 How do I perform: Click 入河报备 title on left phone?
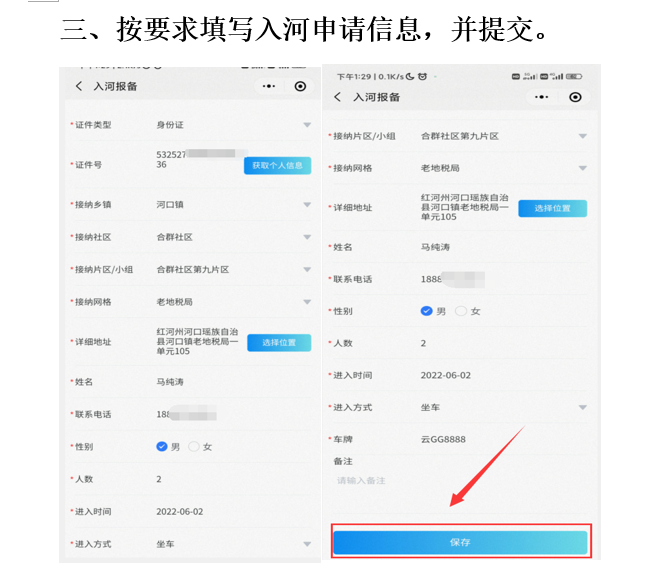tap(115, 86)
